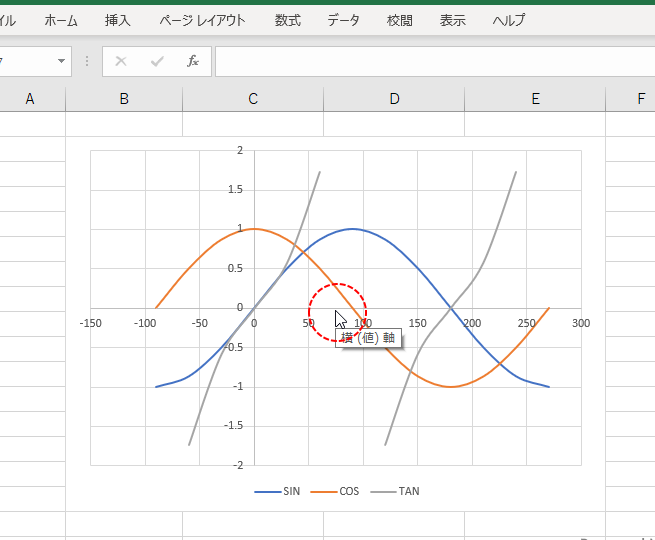Click the horizontal axis label 250
Viewport: 655px width, 540px height.
pyautogui.click(x=527, y=323)
